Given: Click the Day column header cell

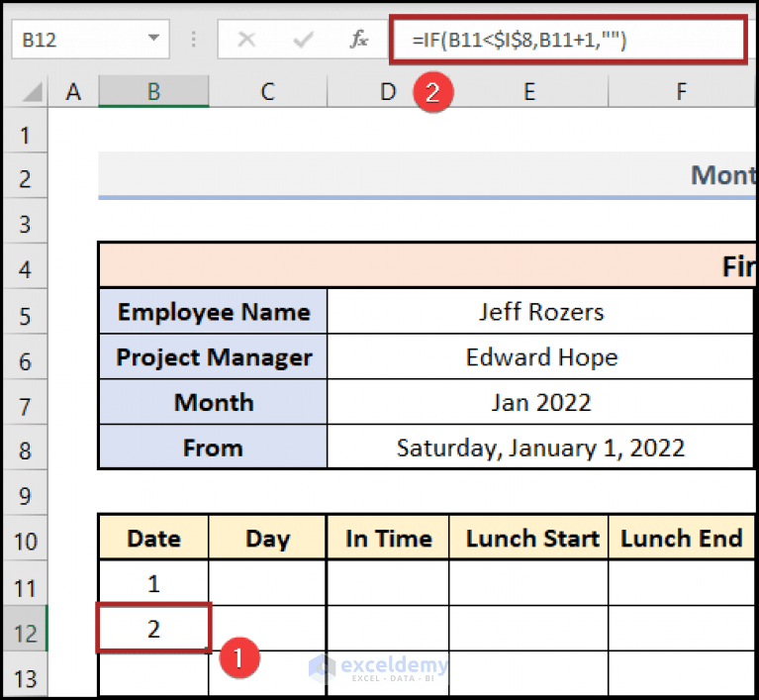Looking at the screenshot, I should (x=268, y=538).
